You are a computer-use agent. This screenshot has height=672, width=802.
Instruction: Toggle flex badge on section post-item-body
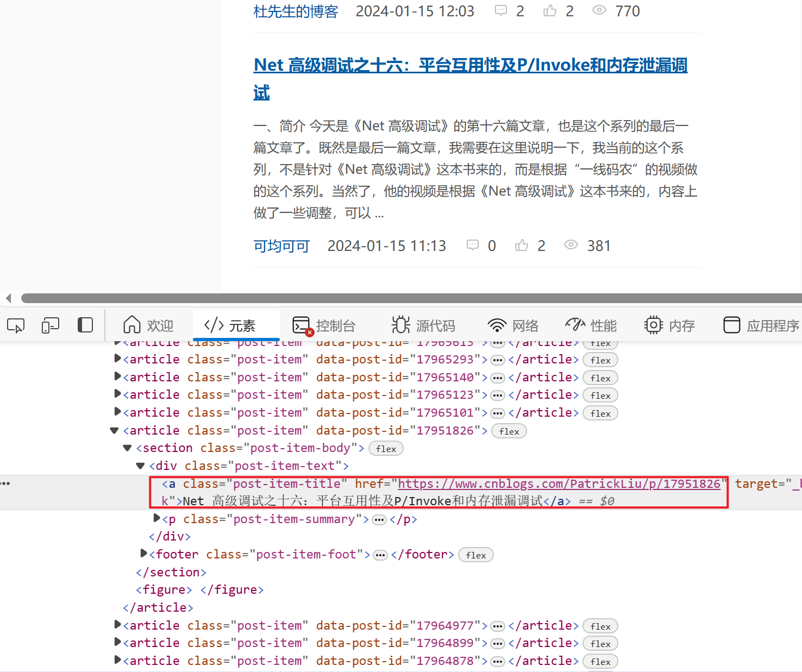pyautogui.click(x=386, y=449)
